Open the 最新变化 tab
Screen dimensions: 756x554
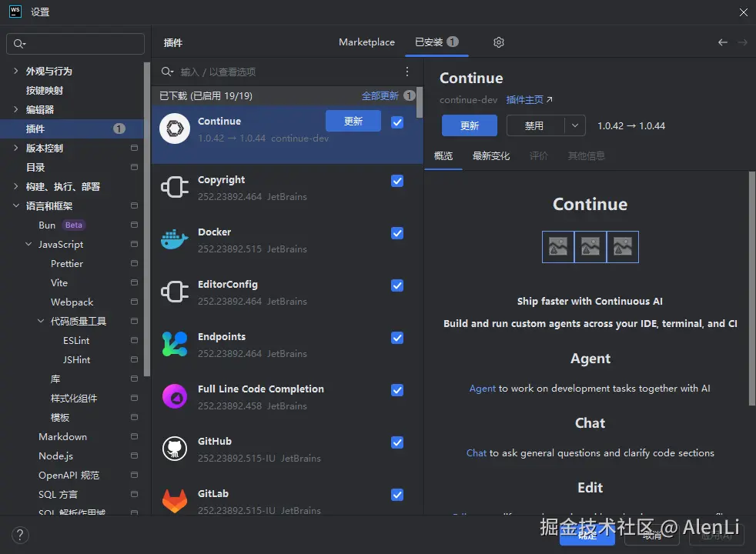(x=491, y=155)
